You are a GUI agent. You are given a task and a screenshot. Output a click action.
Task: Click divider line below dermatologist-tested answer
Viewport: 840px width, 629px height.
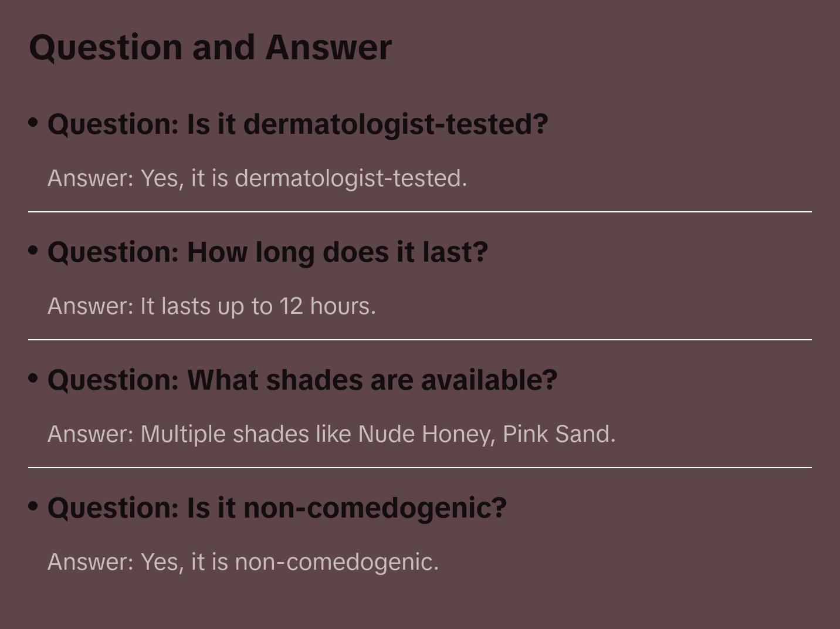[x=420, y=211]
